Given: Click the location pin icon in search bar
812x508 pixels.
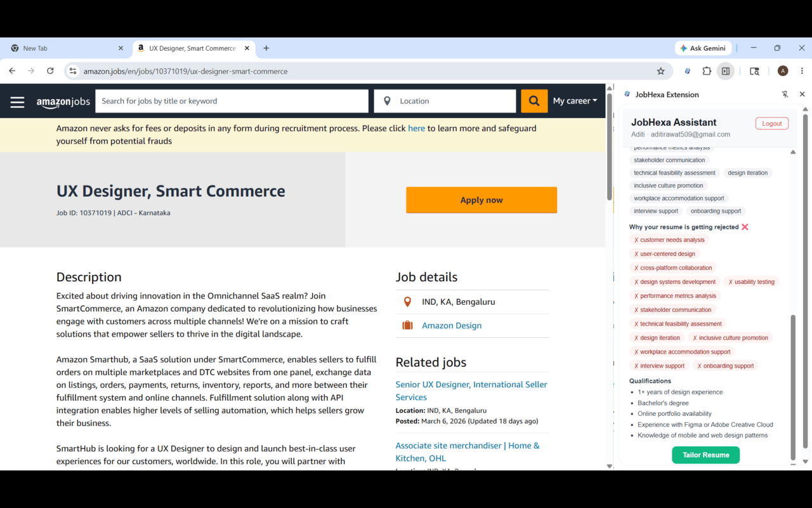Looking at the screenshot, I should coord(387,101).
